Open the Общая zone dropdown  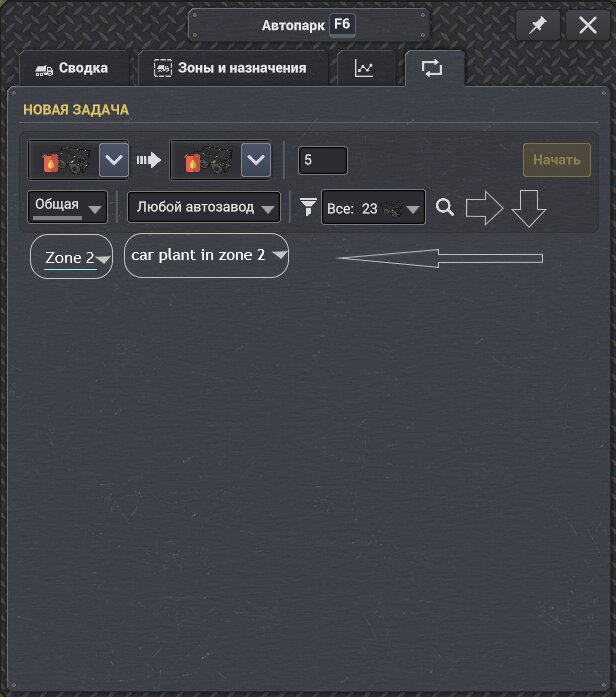(x=68, y=207)
